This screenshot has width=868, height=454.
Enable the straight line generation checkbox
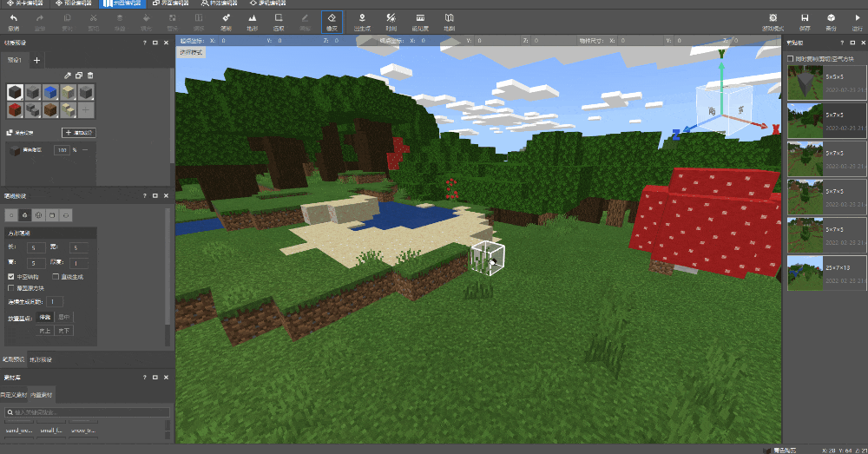55,277
